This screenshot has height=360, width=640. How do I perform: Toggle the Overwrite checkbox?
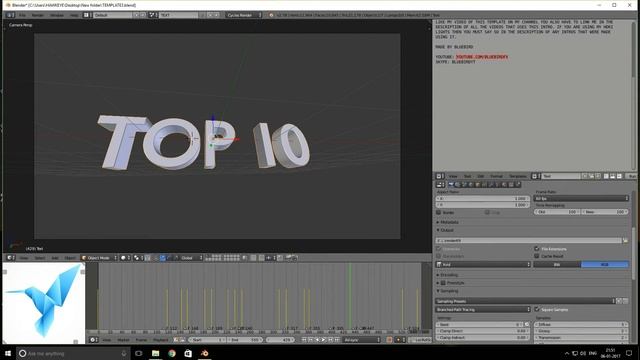(x=439, y=249)
